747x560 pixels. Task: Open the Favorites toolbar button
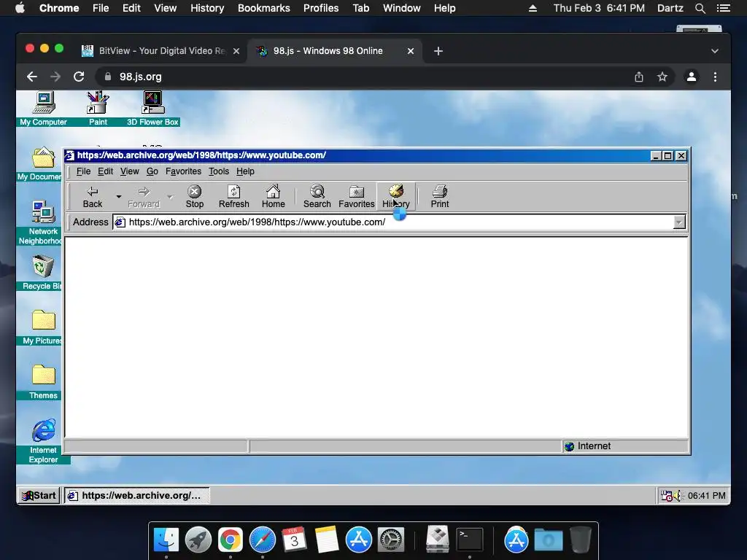tap(356, 197)
